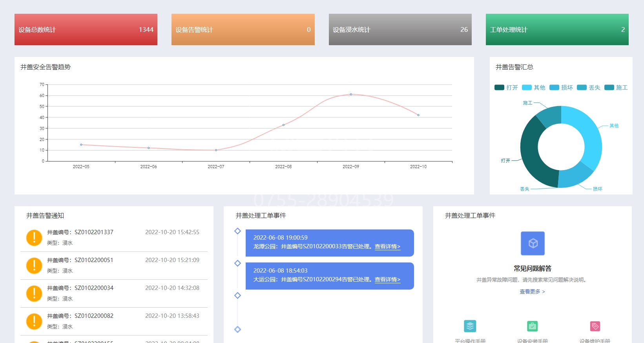Screen dimensions: 644x343
Task: Toggle the 打开 legend swatch
Action: [499, 87]
